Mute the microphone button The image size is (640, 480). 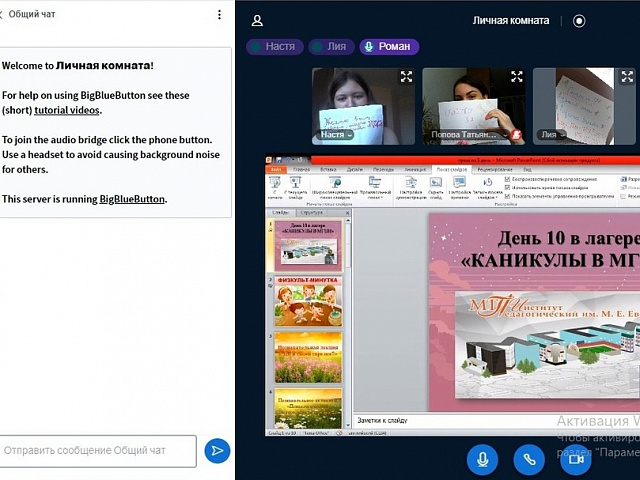click(x=482, y=459)
